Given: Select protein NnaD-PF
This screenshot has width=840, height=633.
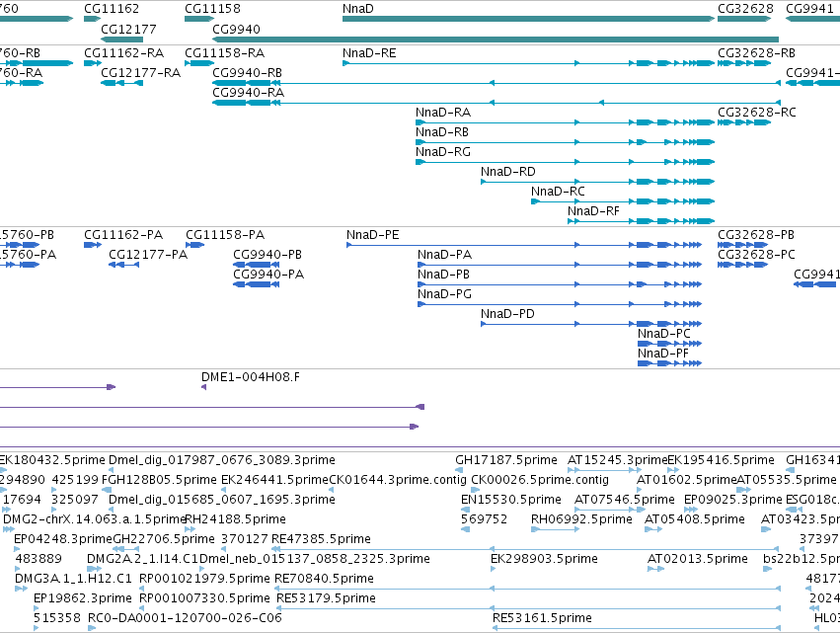Looking at the screenshot, I should (x=662, y=354).
